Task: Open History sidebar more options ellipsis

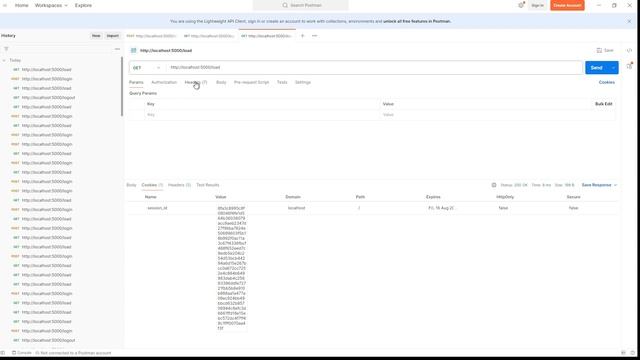Action: click(117, 49)
